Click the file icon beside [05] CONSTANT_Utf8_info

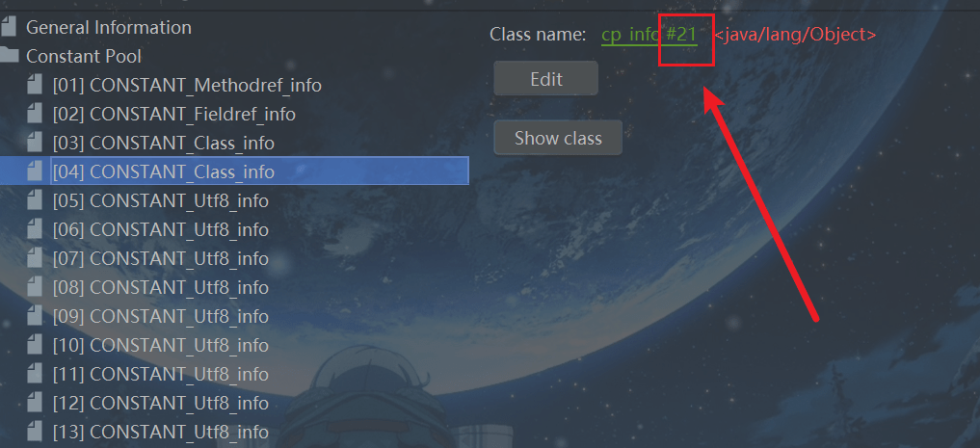coord(35,200)
